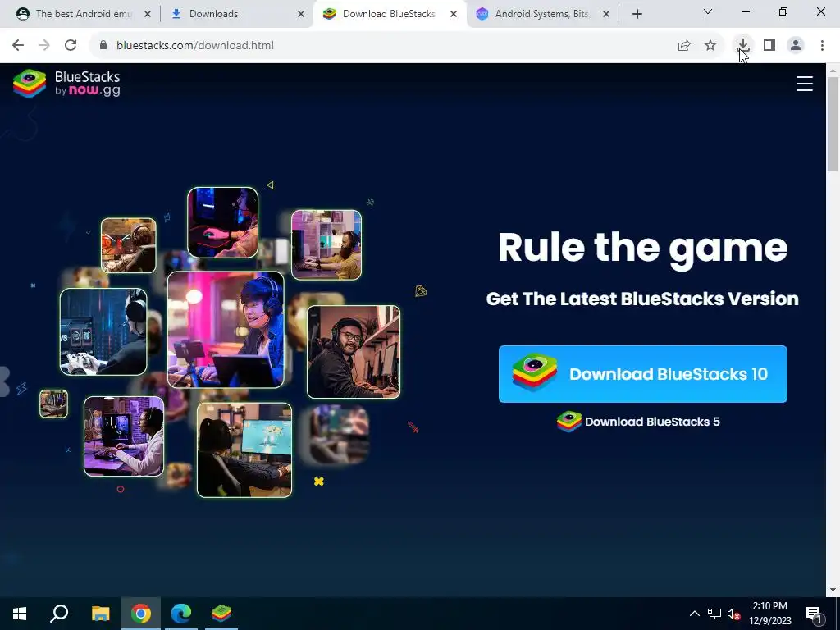
Task: Click the padlock site info icon
Action: point(103,46)
